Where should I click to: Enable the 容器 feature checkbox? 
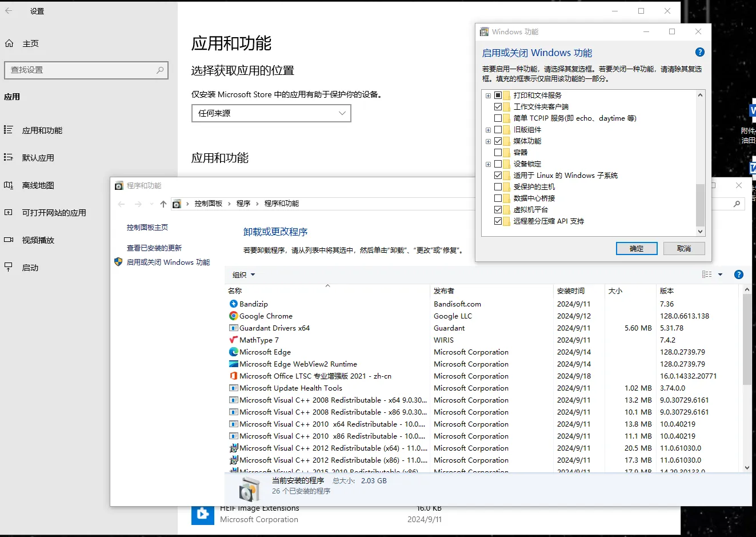498,152
